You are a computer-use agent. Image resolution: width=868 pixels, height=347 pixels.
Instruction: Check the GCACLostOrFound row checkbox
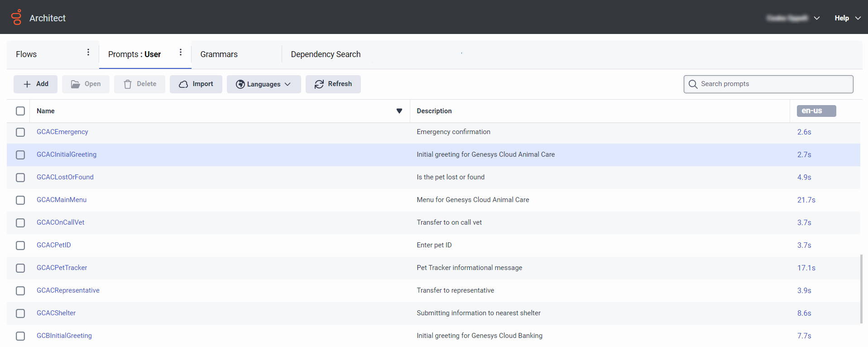tap(20, 178)
